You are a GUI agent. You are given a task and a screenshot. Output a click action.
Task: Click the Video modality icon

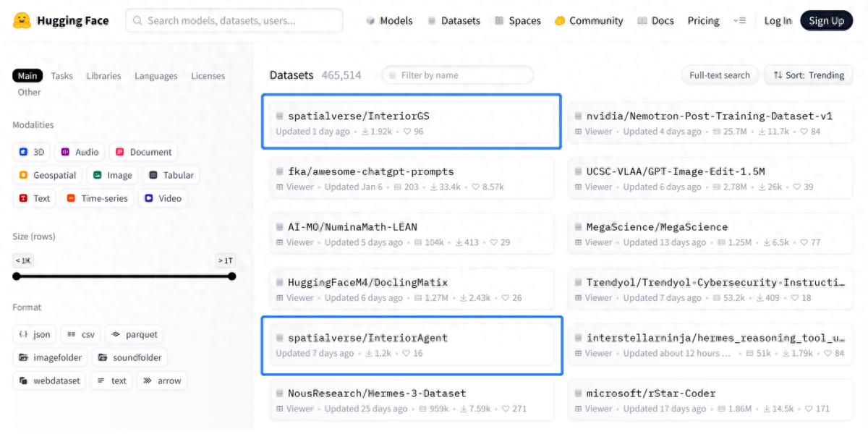point(149,198)
